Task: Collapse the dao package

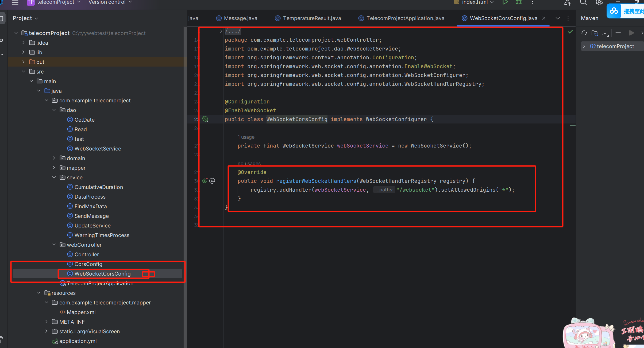Action: (54, 110)
